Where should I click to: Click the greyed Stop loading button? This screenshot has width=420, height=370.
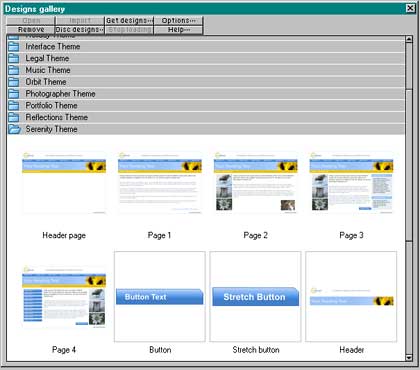129,30
